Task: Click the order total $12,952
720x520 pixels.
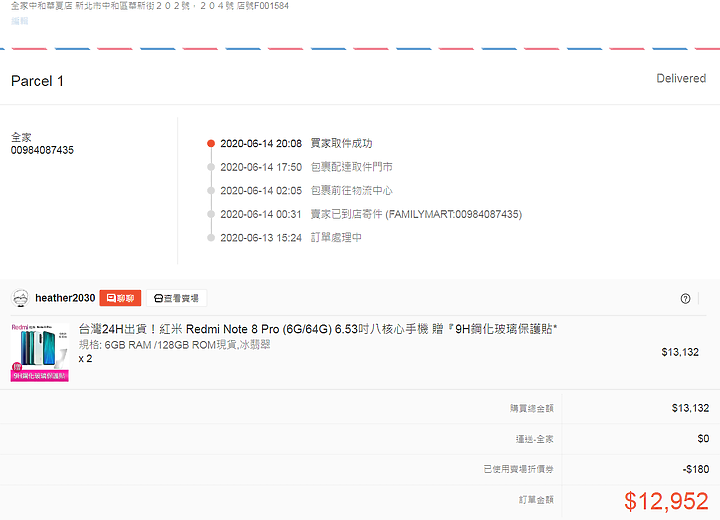Action: (x=666, y=501)
